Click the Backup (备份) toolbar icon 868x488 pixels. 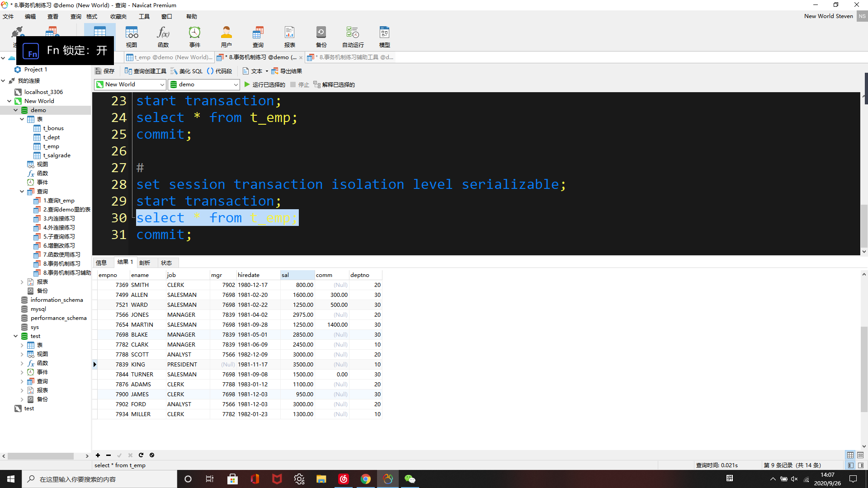pos(321,36)
